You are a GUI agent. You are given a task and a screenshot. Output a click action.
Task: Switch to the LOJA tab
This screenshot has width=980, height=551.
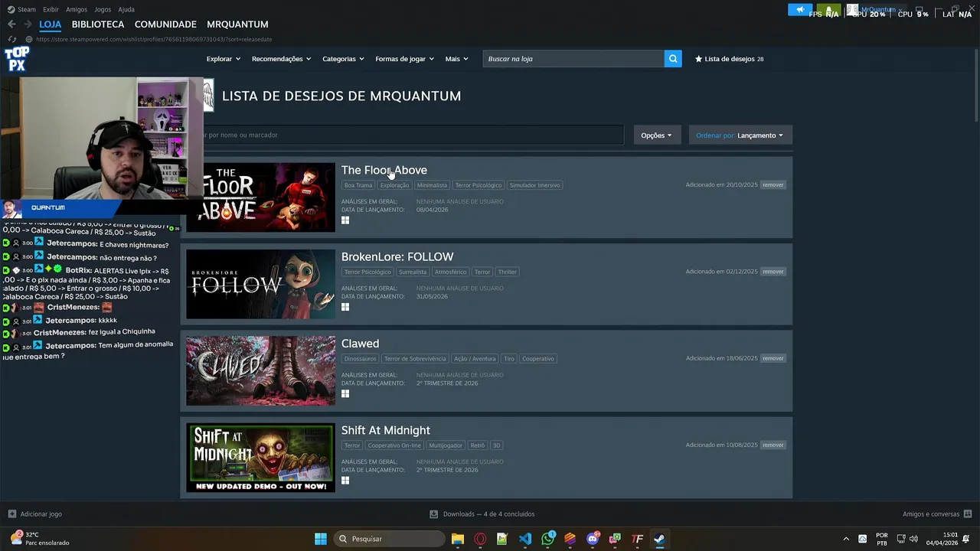click(51, 24)
